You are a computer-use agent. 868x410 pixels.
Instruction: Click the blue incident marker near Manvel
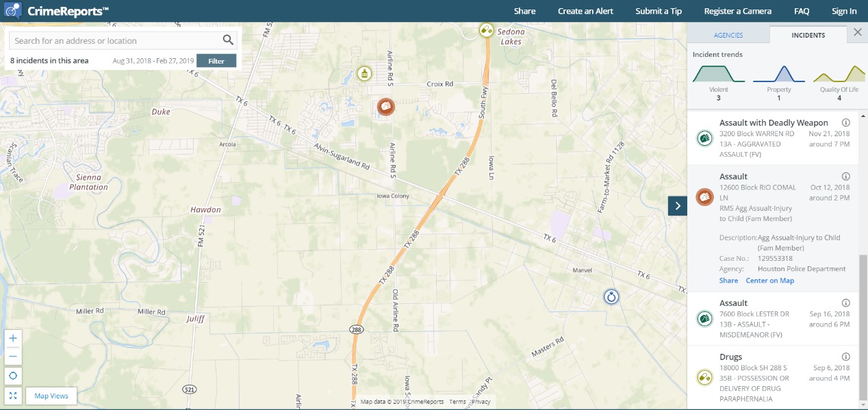(x=611, y=296)
